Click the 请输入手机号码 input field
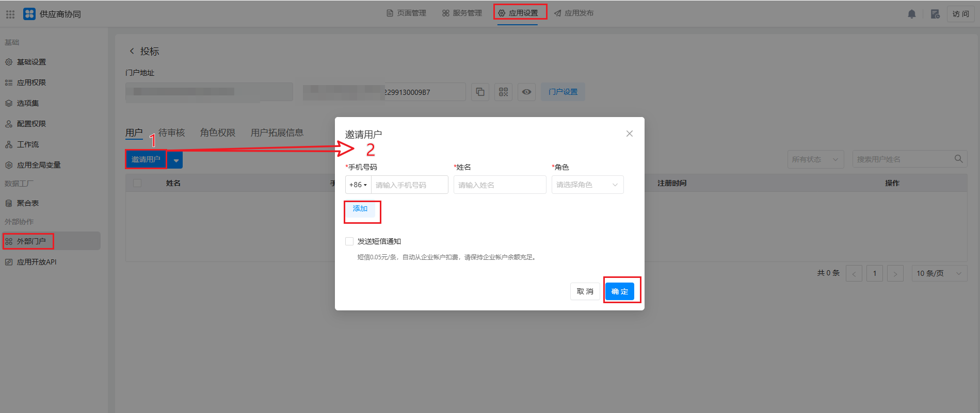This screenshot has width=980, height=413. pos(409,185)
